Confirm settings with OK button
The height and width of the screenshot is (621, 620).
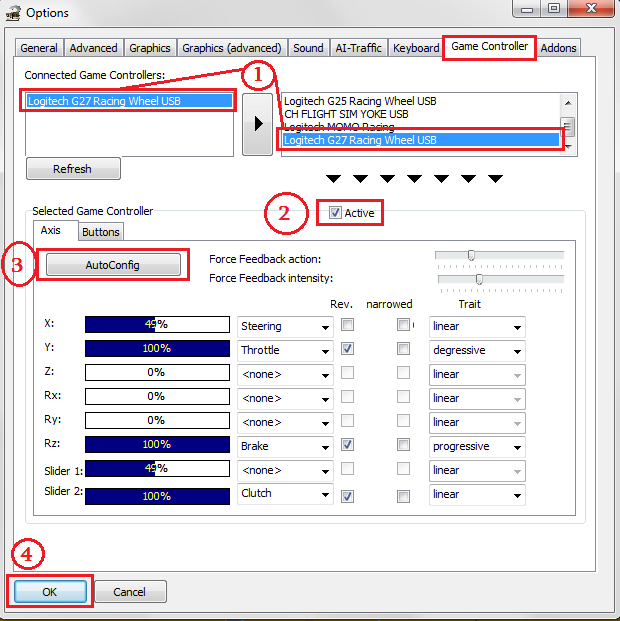(x=50, y=592)
